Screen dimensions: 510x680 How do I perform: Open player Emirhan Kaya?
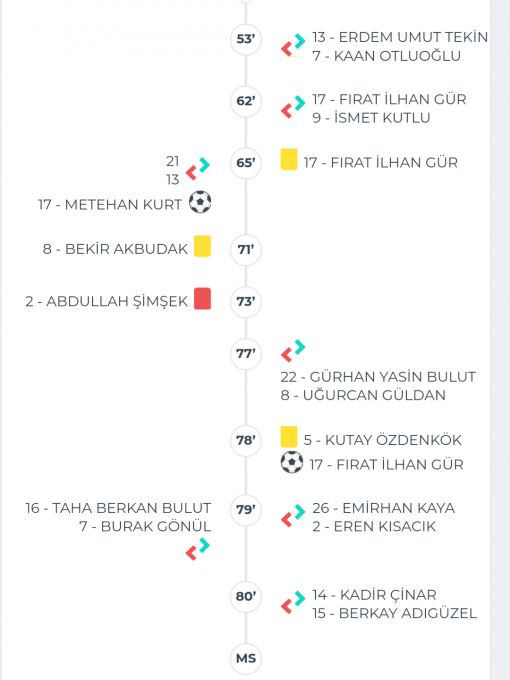[x=383, y=508]
